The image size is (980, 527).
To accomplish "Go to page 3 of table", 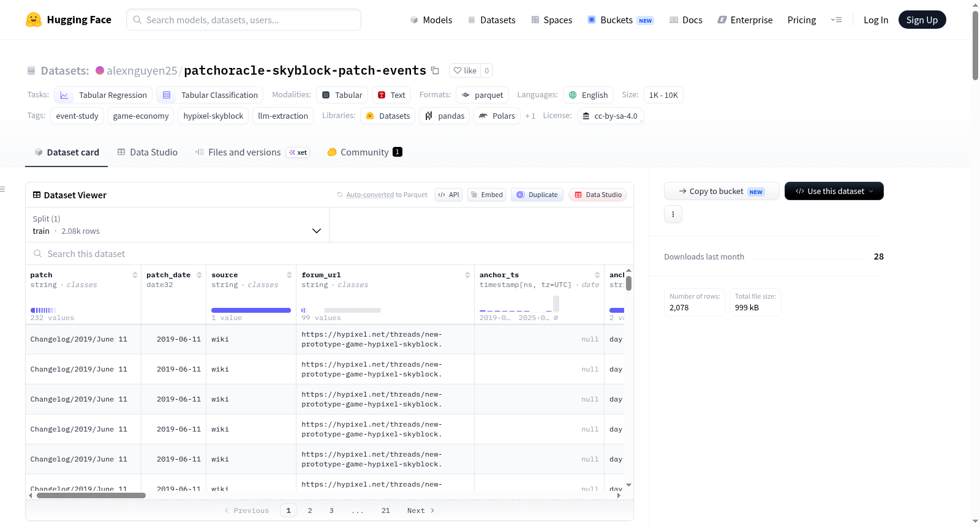I will tap(331, 510).
